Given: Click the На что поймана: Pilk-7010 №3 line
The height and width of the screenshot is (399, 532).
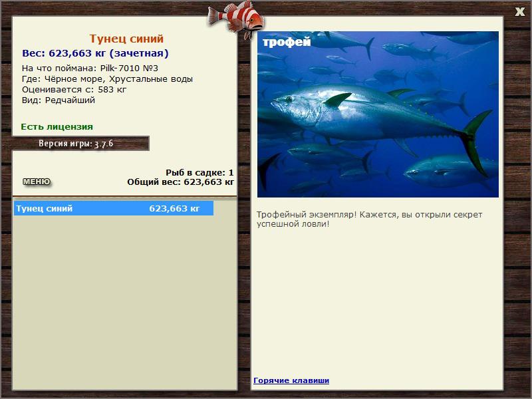Looking at the screenshot, I should 90,68.
